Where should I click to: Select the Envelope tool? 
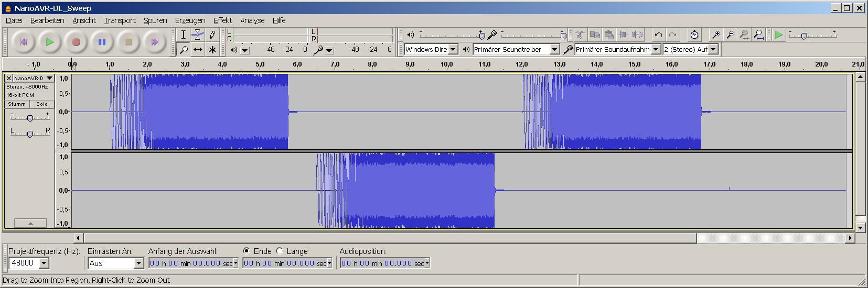click(198, 35)
